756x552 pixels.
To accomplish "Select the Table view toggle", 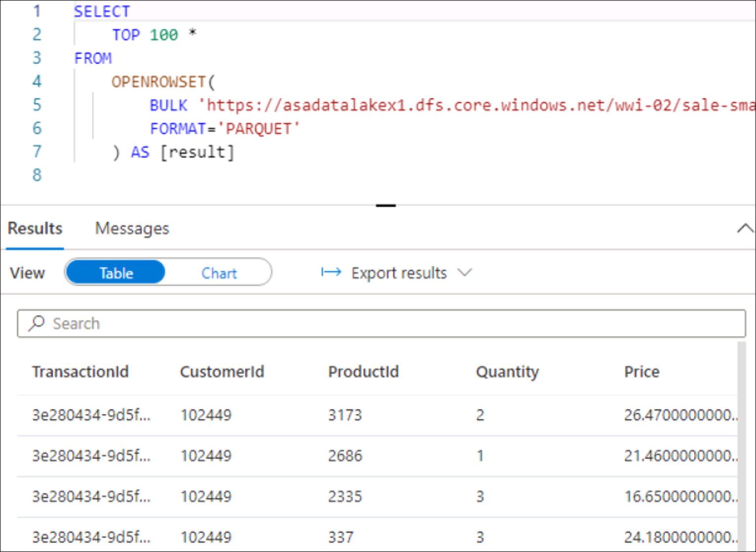I will (x=116, y=273).
